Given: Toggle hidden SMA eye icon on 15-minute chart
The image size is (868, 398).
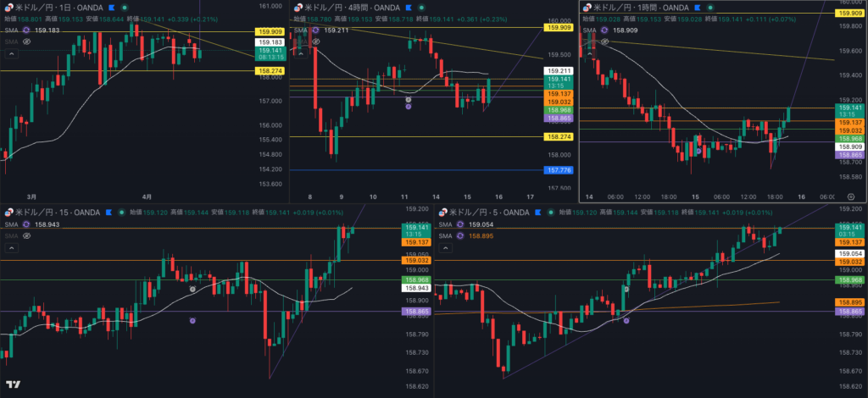Looking at the screenshot, I should coord(26,236).
